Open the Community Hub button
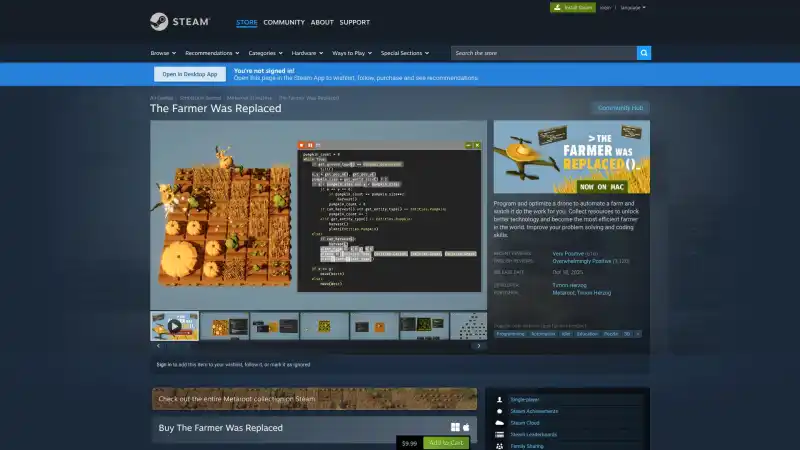This screenshot has height=450, width=800. pos(619,107)
